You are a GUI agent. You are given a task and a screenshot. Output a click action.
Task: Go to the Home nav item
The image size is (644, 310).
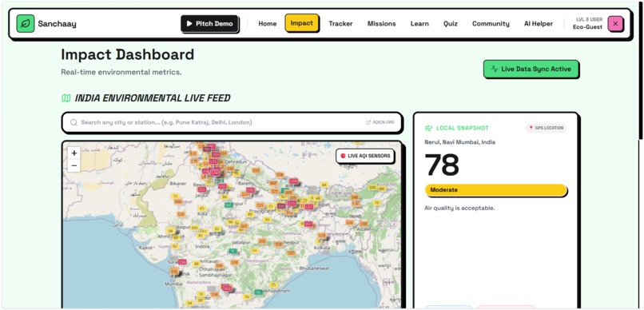268,23
